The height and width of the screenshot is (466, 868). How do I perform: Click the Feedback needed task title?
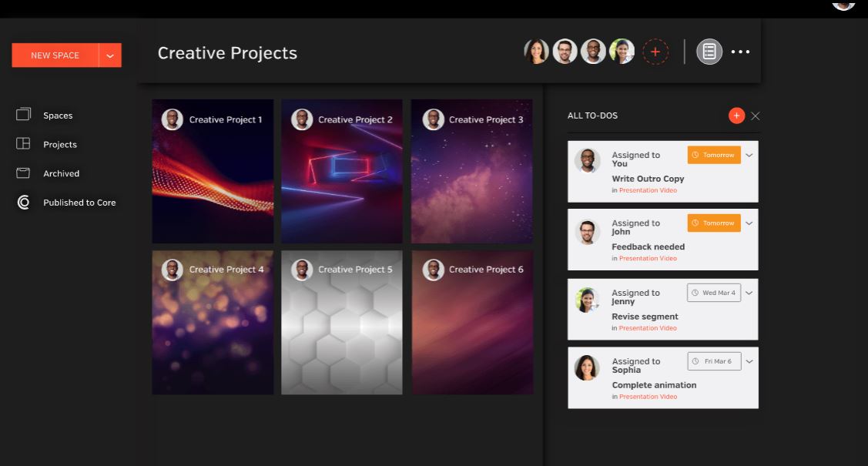coord(648,246)
